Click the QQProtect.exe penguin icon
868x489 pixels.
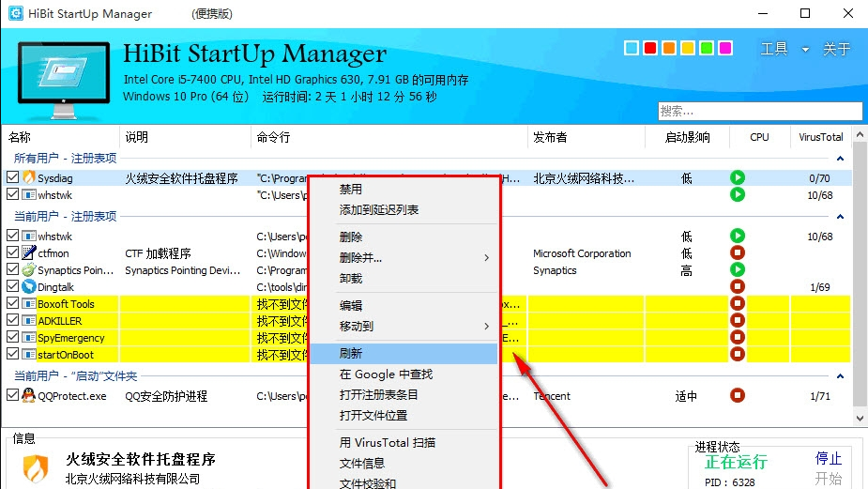coord(29,395)
